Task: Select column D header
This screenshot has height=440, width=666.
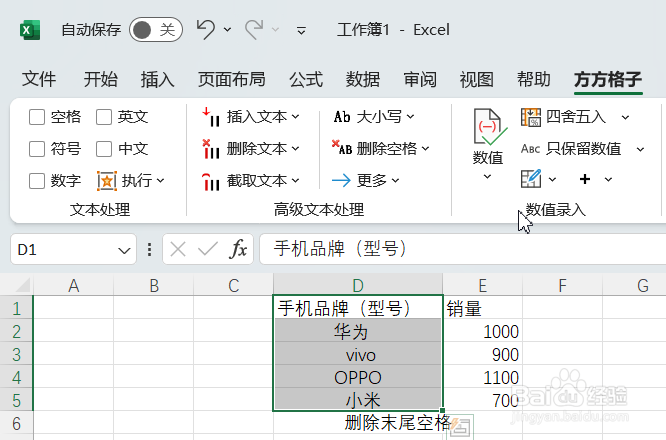Action: 358,285
